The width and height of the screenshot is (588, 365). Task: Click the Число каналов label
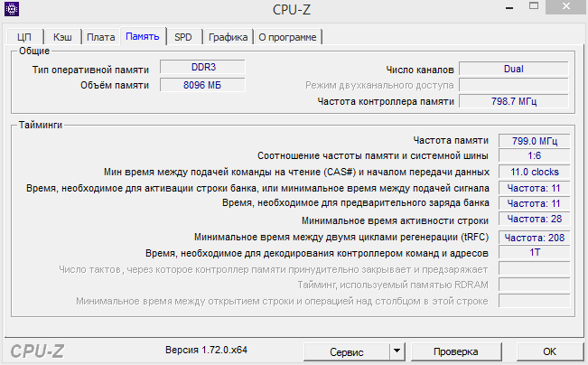(x=420, y=70)
